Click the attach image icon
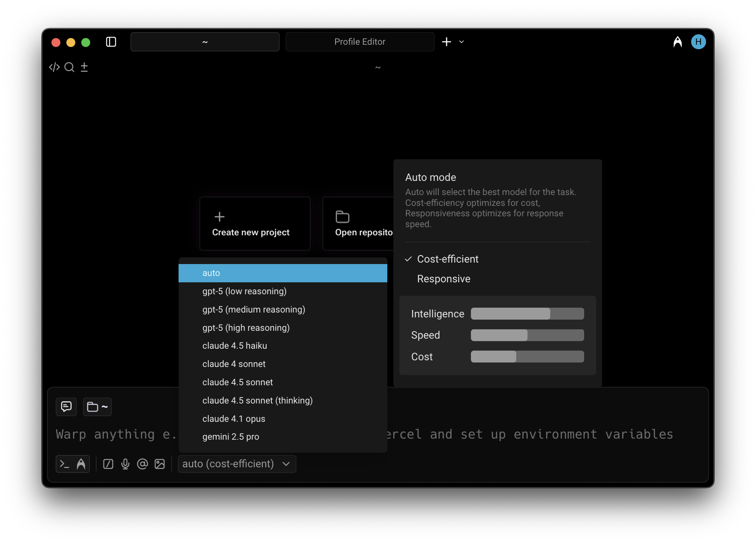Screen dimensions: 756x543 [x=160, y=464]
